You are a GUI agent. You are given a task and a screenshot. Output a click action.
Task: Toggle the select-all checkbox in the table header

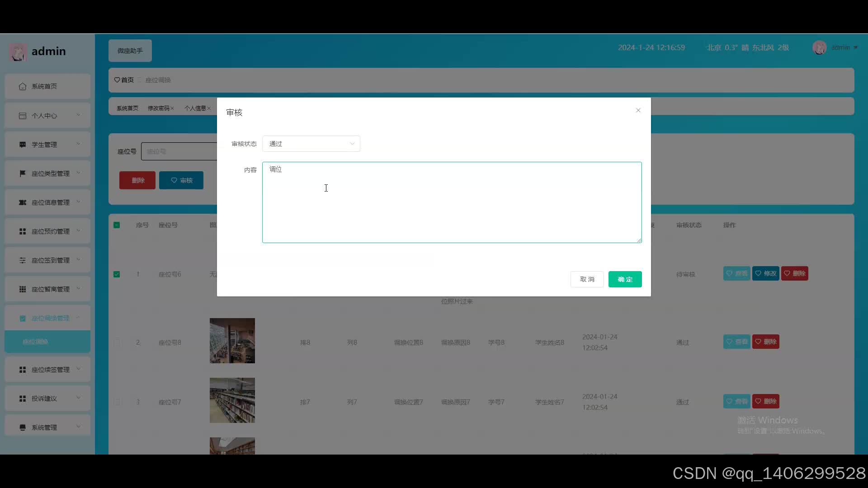coord(117,225)
